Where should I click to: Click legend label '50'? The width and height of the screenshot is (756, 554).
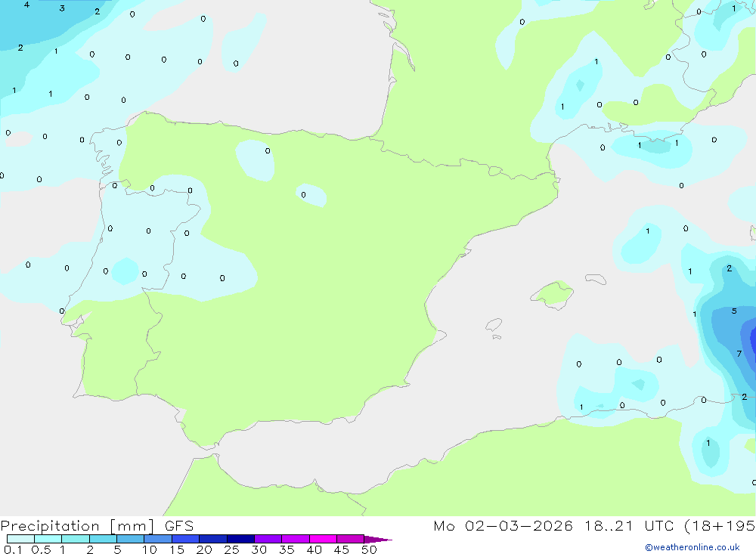point(369,549)
